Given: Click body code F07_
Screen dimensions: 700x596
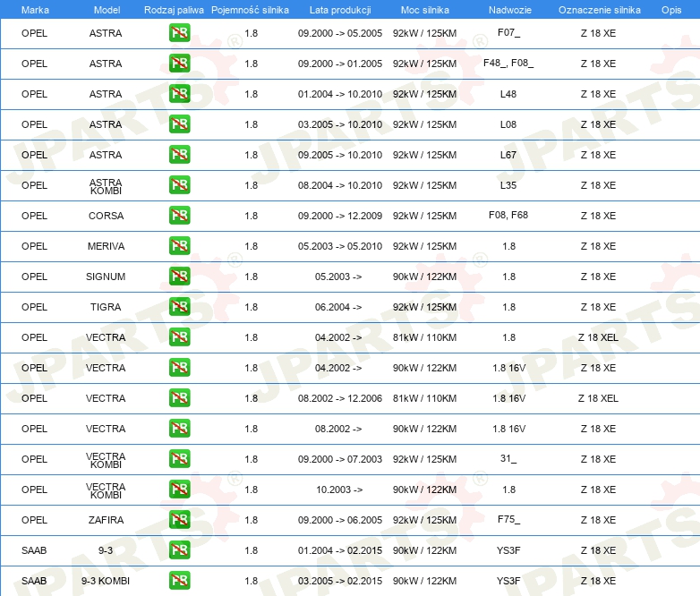Looking at the screenshot, I should [508, 32].
